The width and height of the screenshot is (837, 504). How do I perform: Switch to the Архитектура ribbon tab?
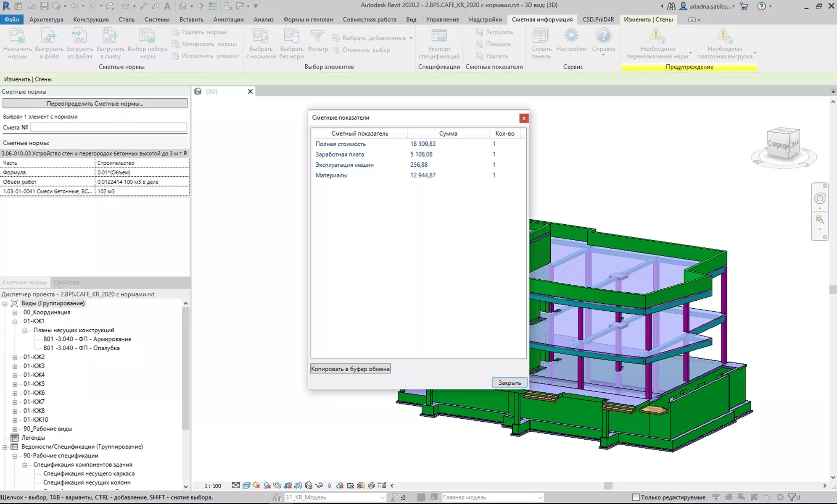(x=46, y=19)
